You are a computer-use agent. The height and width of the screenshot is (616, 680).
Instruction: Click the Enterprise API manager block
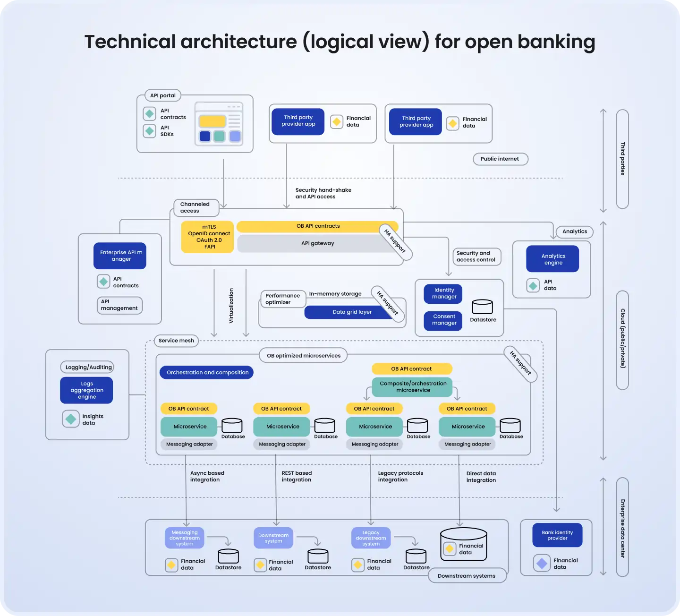tap(120, 256)
